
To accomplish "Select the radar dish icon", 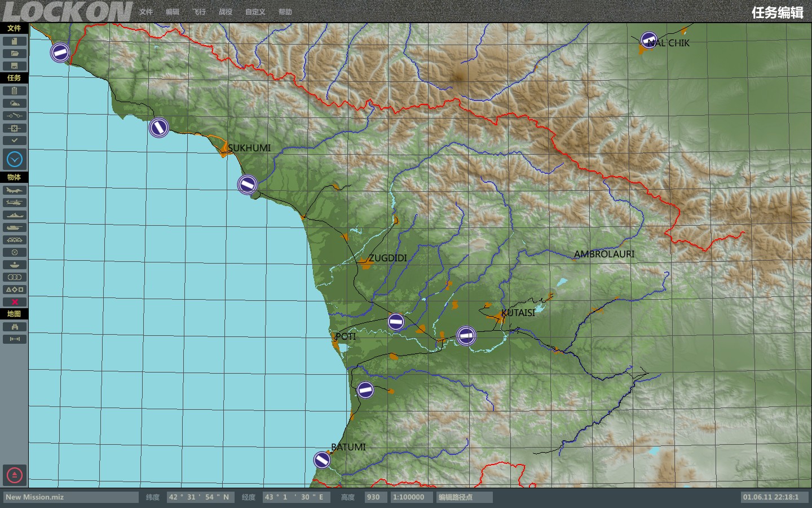I will (x=14, y=265).
